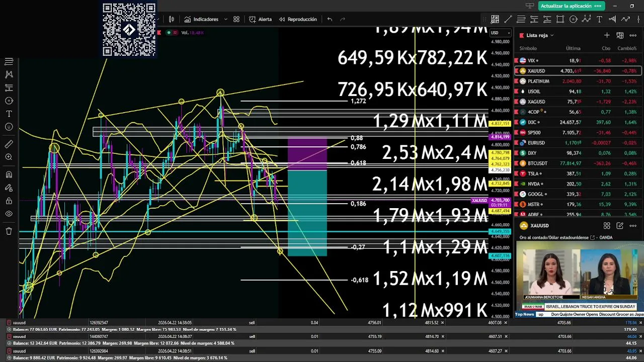Select the trend line tool in top favorites bar
The height and width of the screenshot is (362, 644).
(508, 19)
